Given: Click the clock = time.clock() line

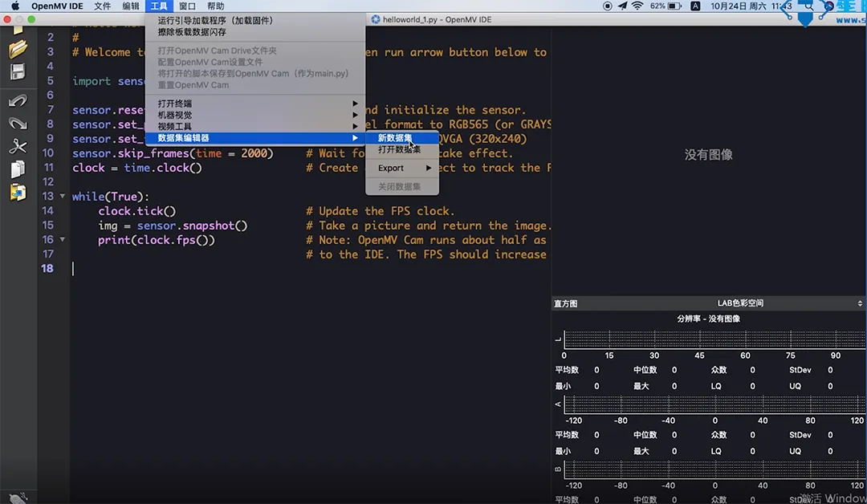Looking at the screenshot, I should 137,168.
